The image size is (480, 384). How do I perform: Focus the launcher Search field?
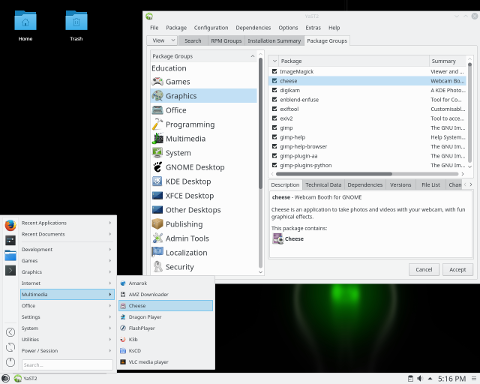[x=67, y=365]
